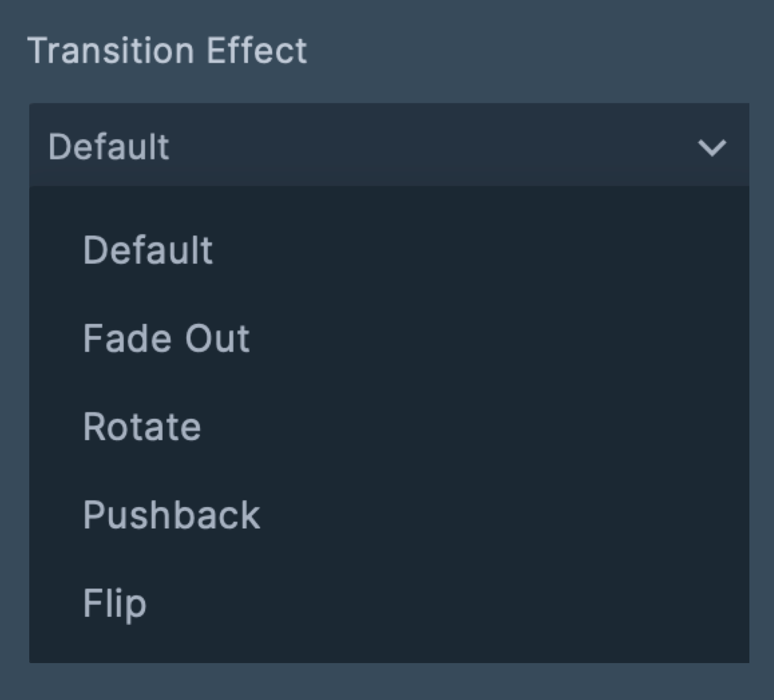Click the Transition Effect combo box showing Default
774x700 pixels.
[x=388, y=146]
